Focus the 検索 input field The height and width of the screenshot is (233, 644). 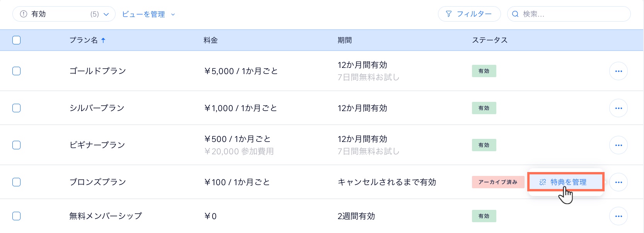coord(569,14)
